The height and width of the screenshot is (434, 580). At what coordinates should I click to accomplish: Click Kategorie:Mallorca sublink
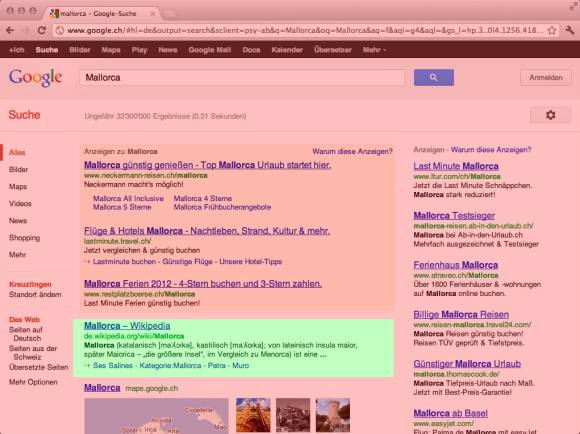coord(170,366)
